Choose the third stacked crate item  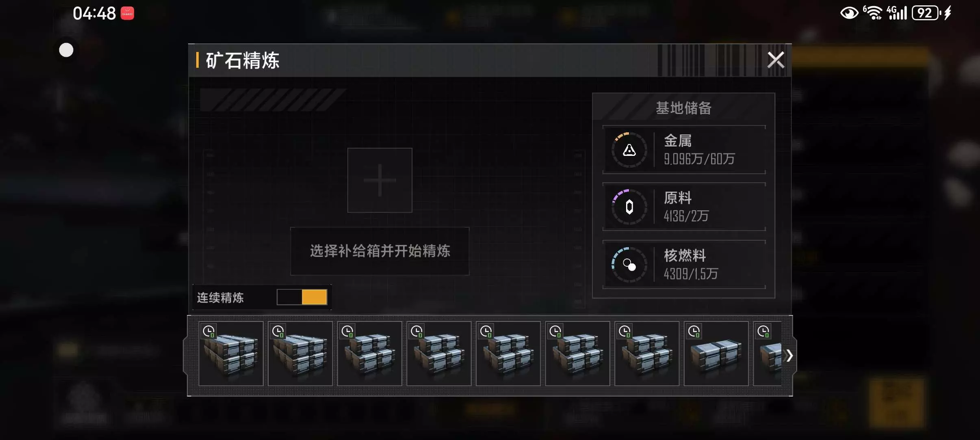tap(369, 354)
